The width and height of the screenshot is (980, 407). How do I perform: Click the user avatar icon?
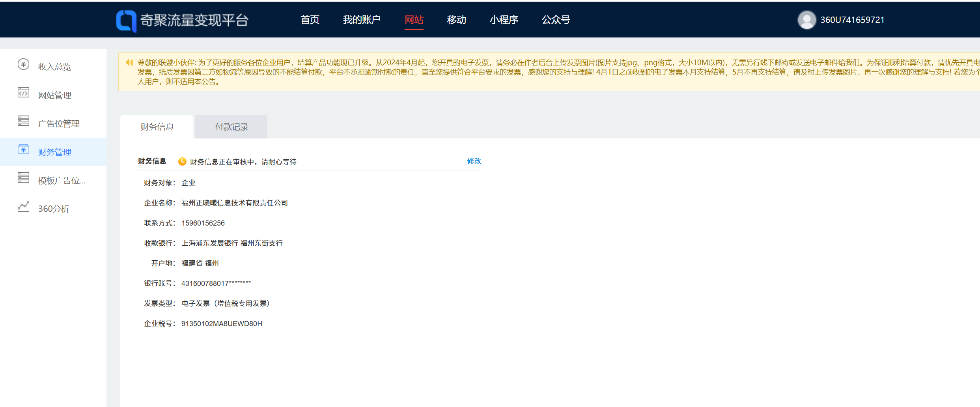pos(806,20)
